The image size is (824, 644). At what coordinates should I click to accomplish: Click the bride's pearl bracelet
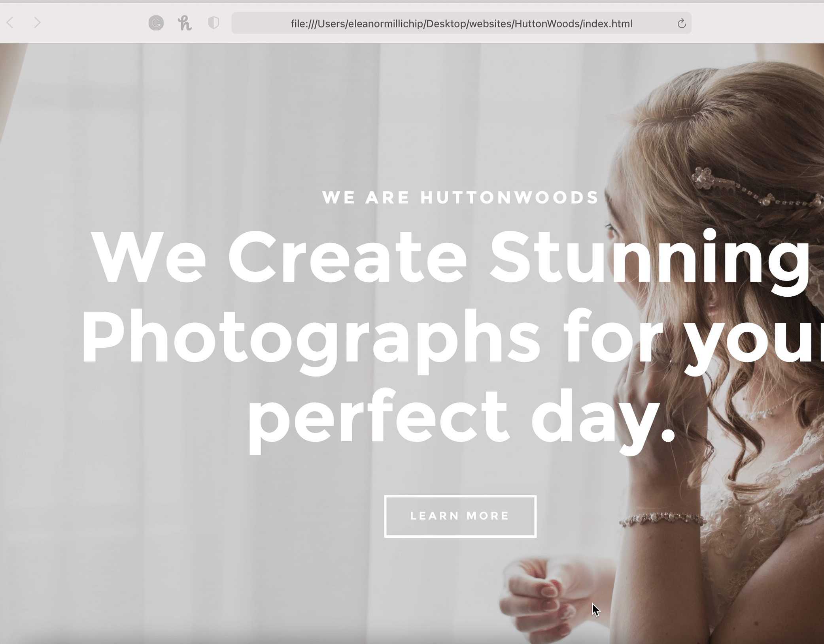pos(661,519)
